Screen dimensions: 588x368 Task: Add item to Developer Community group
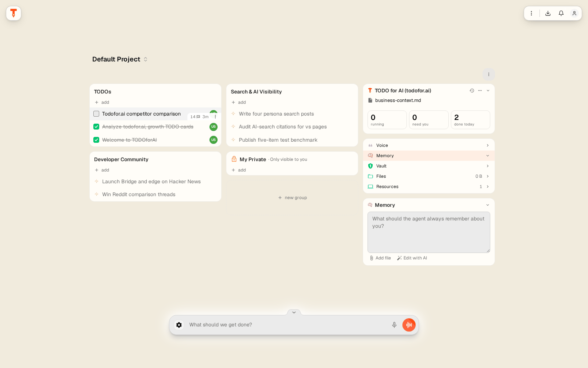(x=102, y=170)
